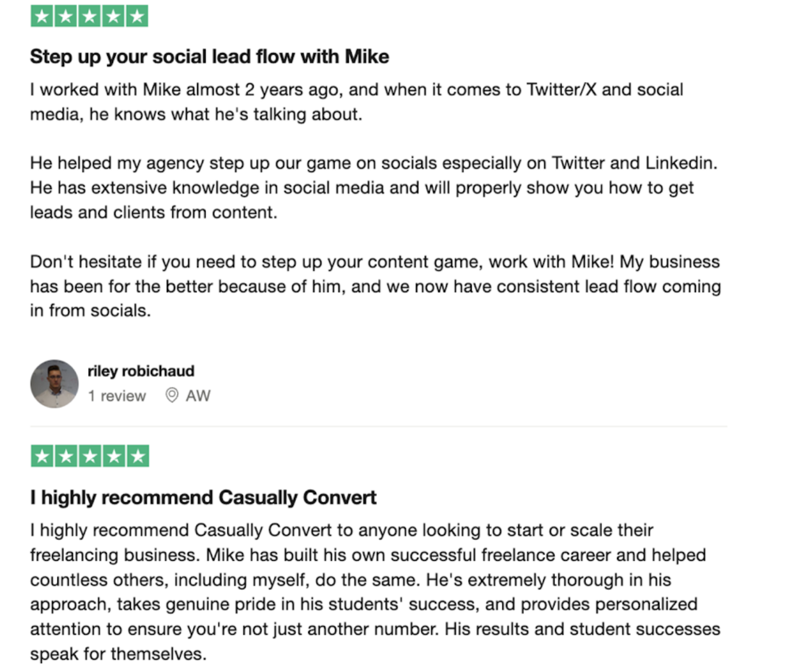
Task: Select third star in the top review rating
Action: tap(89, 16)
